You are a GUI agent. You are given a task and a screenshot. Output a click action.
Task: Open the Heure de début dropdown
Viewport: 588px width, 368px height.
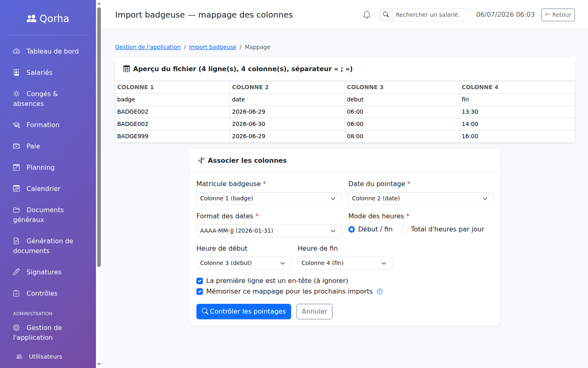click(244, 263)
